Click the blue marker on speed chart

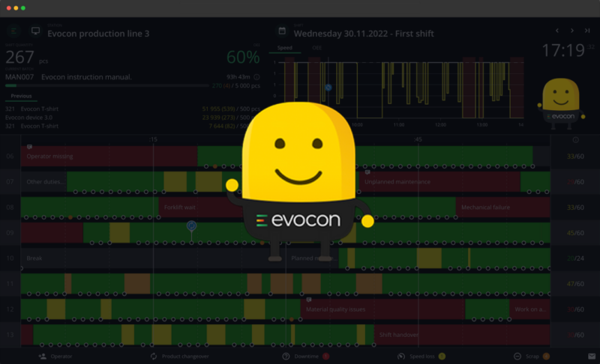tap(328, 88)
